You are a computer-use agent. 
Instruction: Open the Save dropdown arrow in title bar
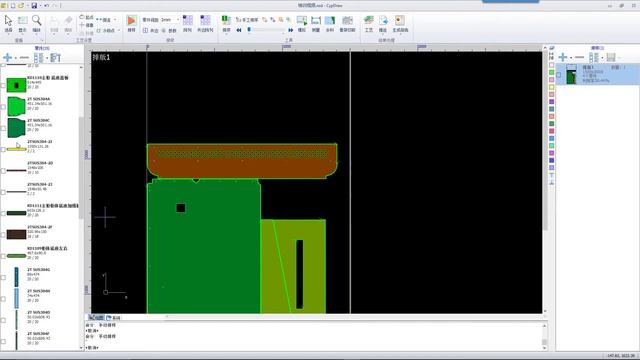[40, 6]
